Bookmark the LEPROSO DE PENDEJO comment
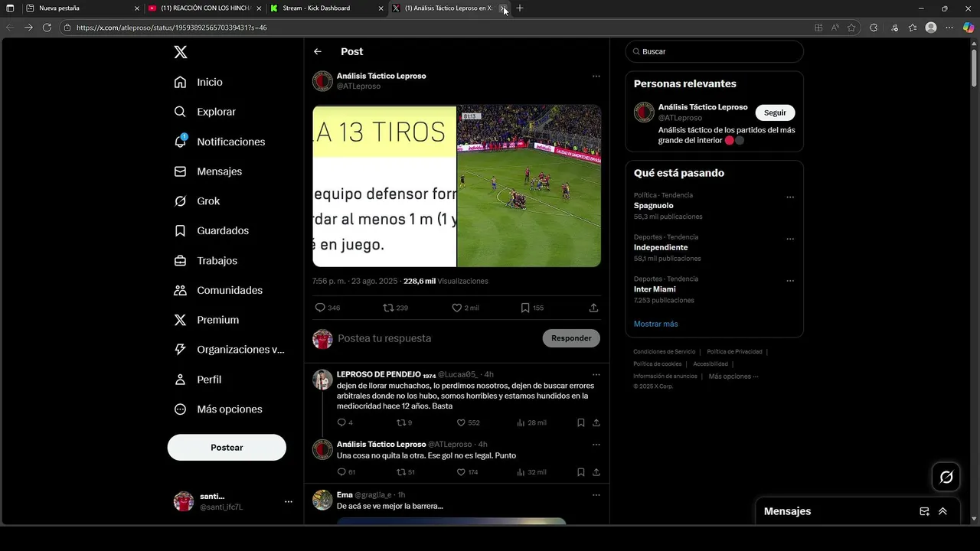Image resolution: width=980 pixels, height=551 pixels. pyautogui.click(x=581, y=422)
